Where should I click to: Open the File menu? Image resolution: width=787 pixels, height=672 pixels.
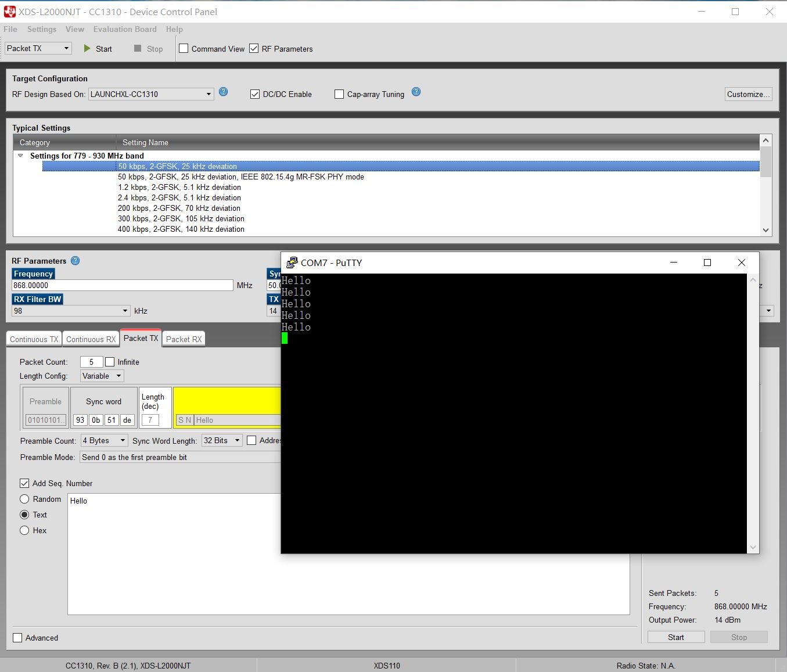(10, 29)
